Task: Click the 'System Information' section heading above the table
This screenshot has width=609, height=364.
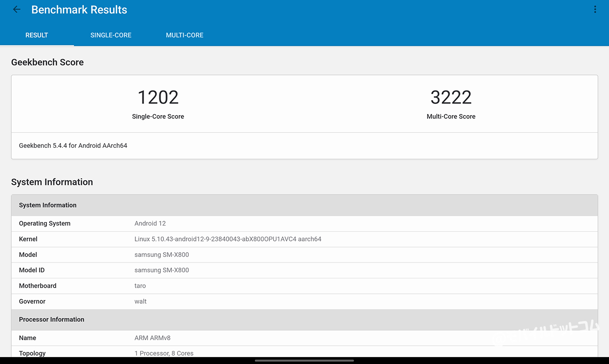Action: click(x=52, y=182)
